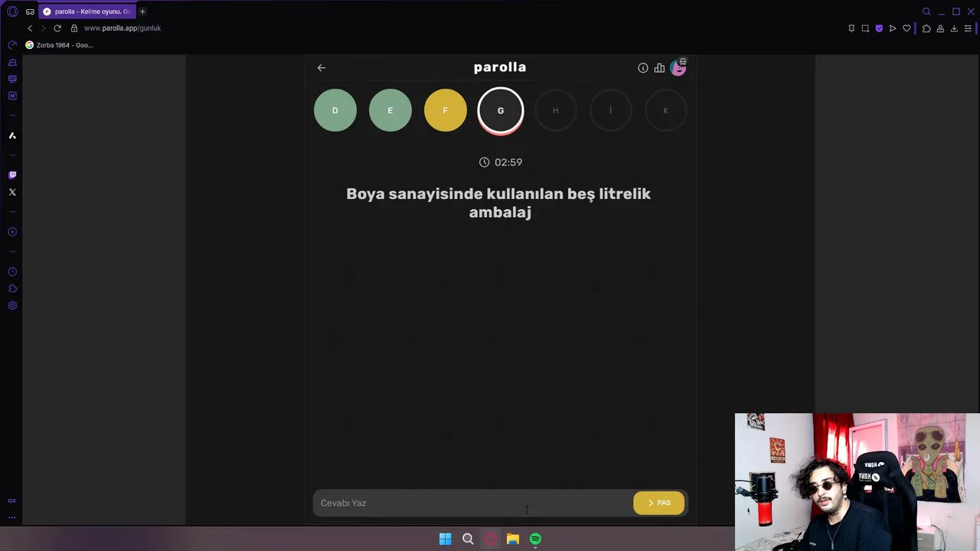Send page with the Flow arrow icon
This screenshot has height=551, width=980.
893,28
